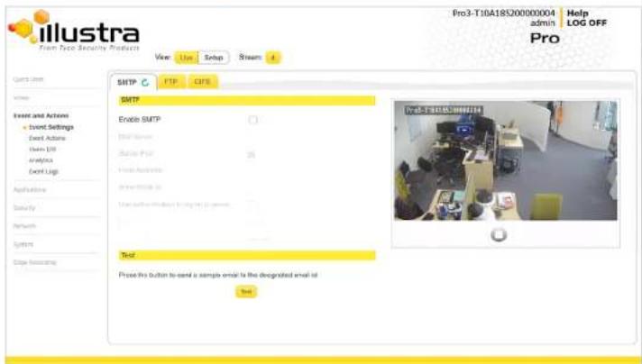Screen dimensions: 642x364
Task: Expand the Network sidebar section
Action: point(24,226)
